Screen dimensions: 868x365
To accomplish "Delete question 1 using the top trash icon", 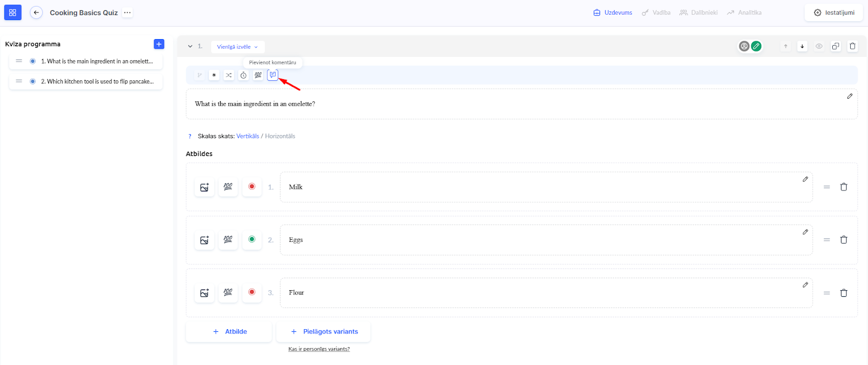I will (852, 46).
